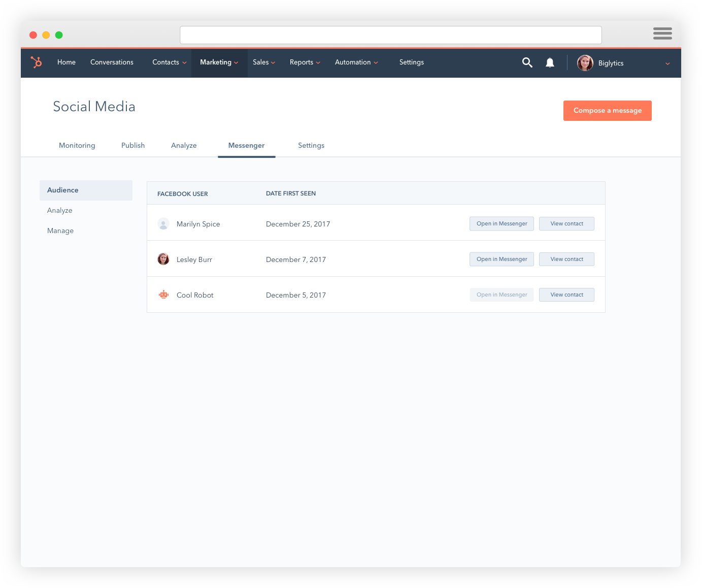
Task: Click the December 5, 2017 date
Action: pos(296,295)
